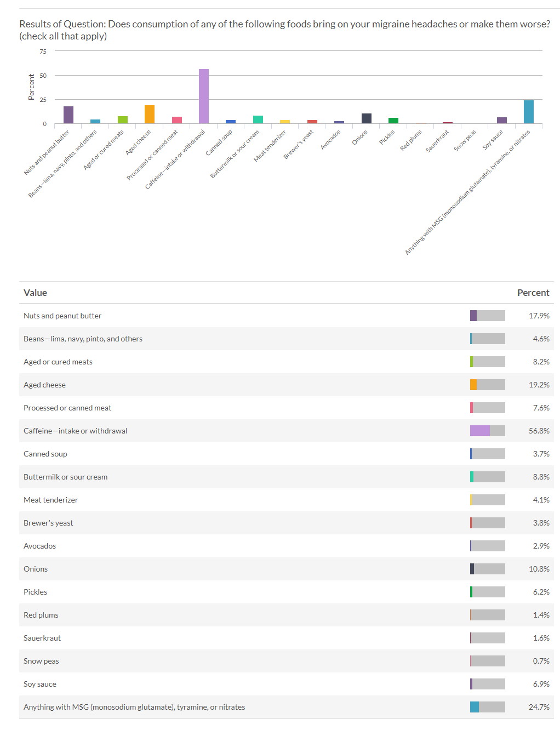Click the Aged cheese row orange progress bar
The image size is (560, 736).
[x=487, y=385]
